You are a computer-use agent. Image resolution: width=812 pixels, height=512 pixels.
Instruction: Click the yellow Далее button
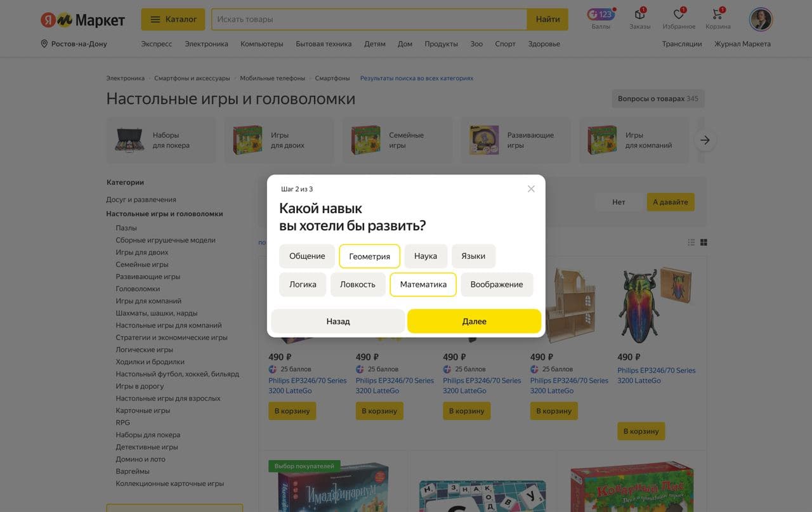click(x=474, y=321)
